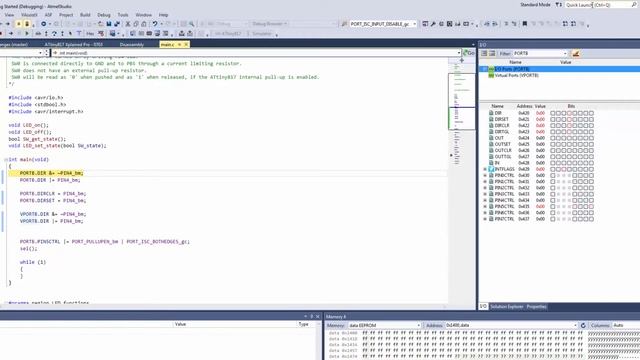Viewport: 640px width, 360px height.
Task: Open the Build menu
Action: coord(85,15)
